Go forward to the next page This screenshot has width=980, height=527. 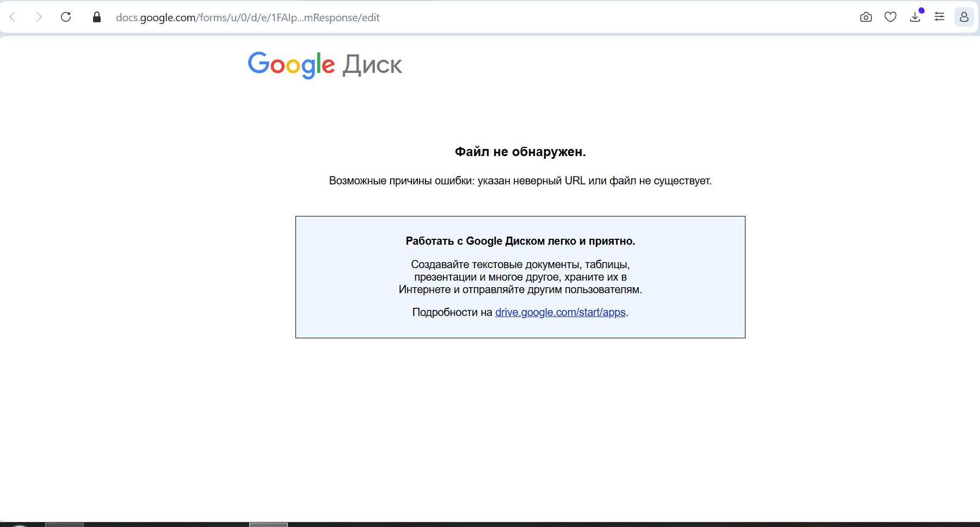click(x=39, y=17)
